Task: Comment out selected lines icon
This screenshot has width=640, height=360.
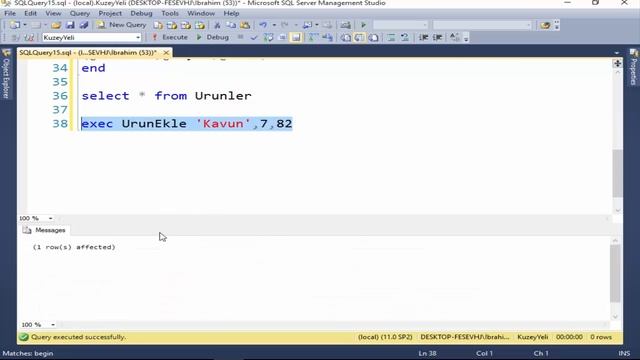Action: pyautogui.click(x=391, y=38)
